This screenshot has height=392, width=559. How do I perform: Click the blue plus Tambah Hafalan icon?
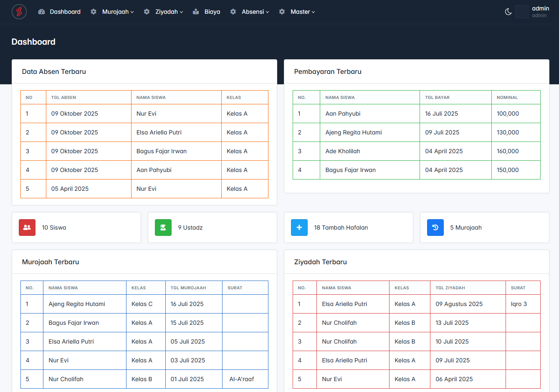click(x=299, y=228)
